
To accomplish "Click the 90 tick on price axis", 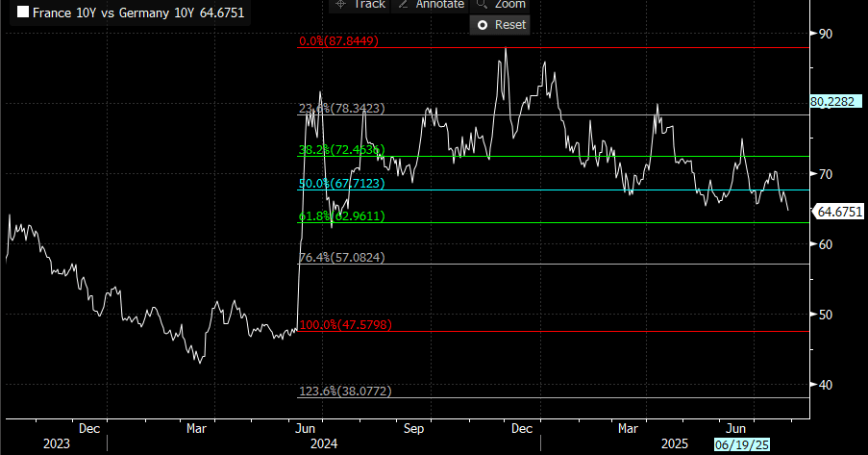I will [825, 34].
